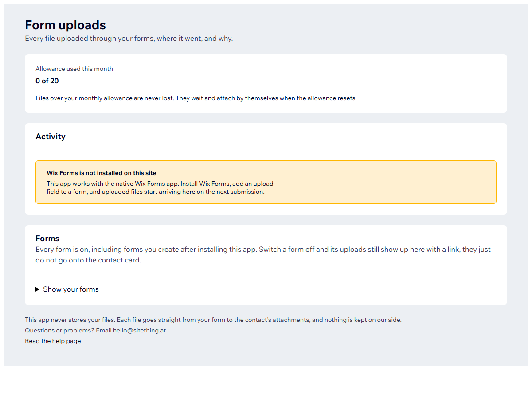Click the 'Activity' section heading
Viewport: 532px width, 399px height.
click(x=51, y=137)
